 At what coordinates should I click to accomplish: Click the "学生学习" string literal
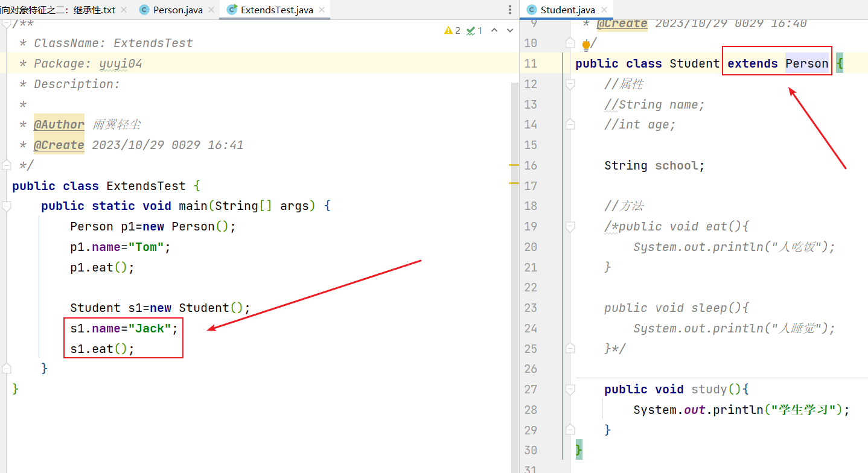point(803,410)
